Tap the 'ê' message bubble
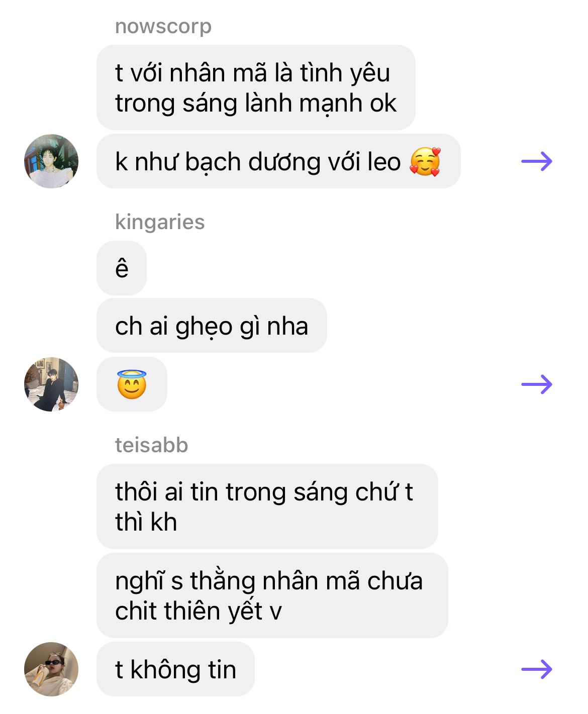 tap(122, 268)
